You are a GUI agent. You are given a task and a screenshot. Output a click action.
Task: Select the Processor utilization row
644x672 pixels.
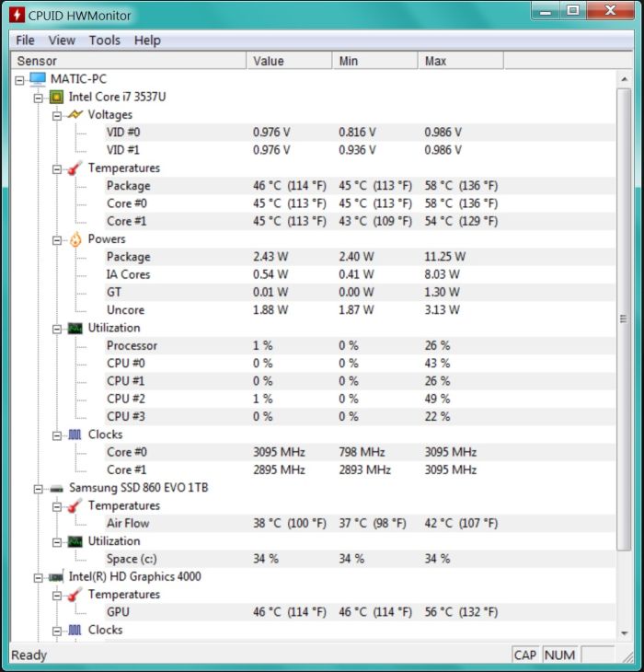click(x=360, y=345)
